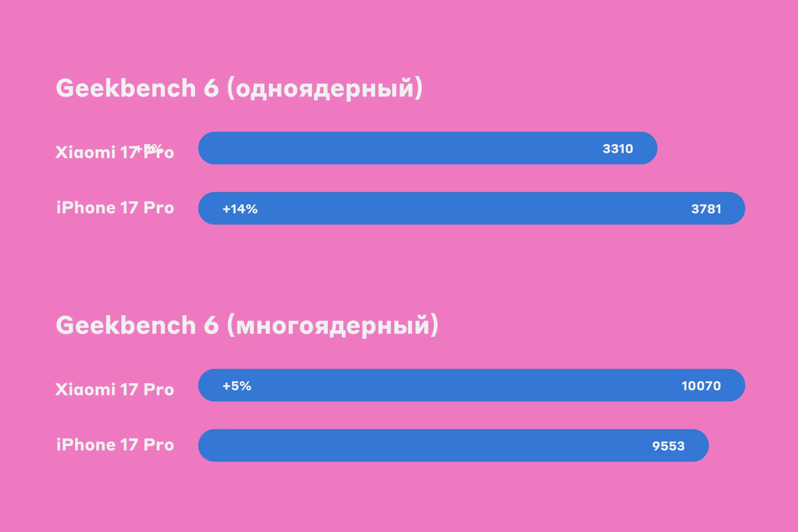
Task: Click the 3310 score value
Action: coord(618,149)
